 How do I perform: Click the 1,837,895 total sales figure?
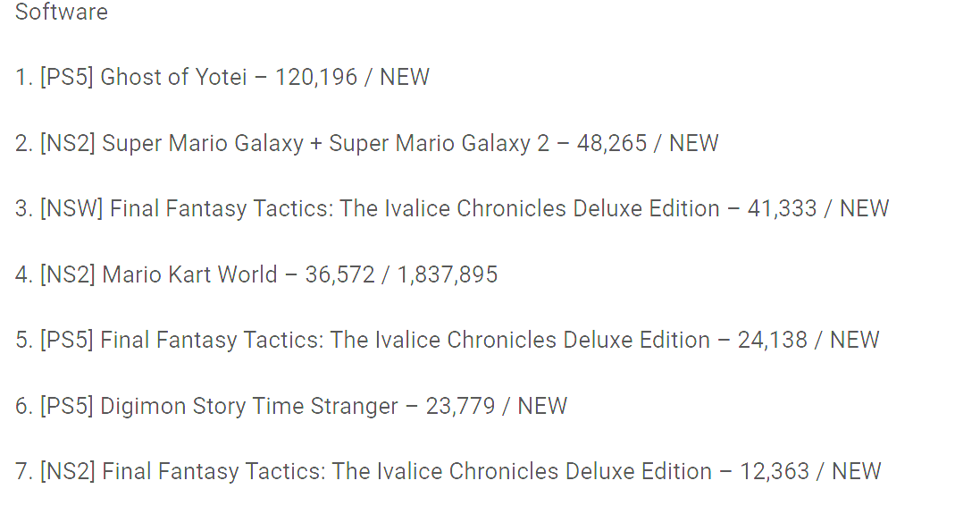tap(448, 275)
